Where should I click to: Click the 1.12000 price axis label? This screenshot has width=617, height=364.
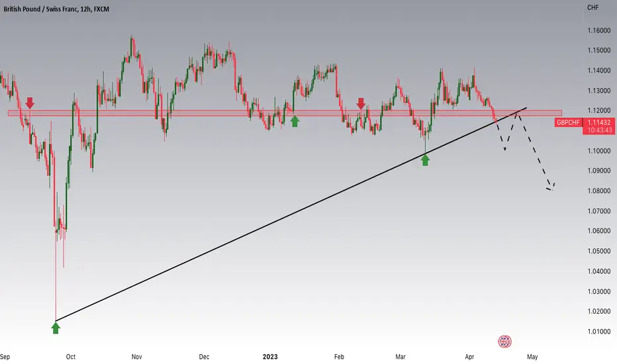(x=599, y=111)
